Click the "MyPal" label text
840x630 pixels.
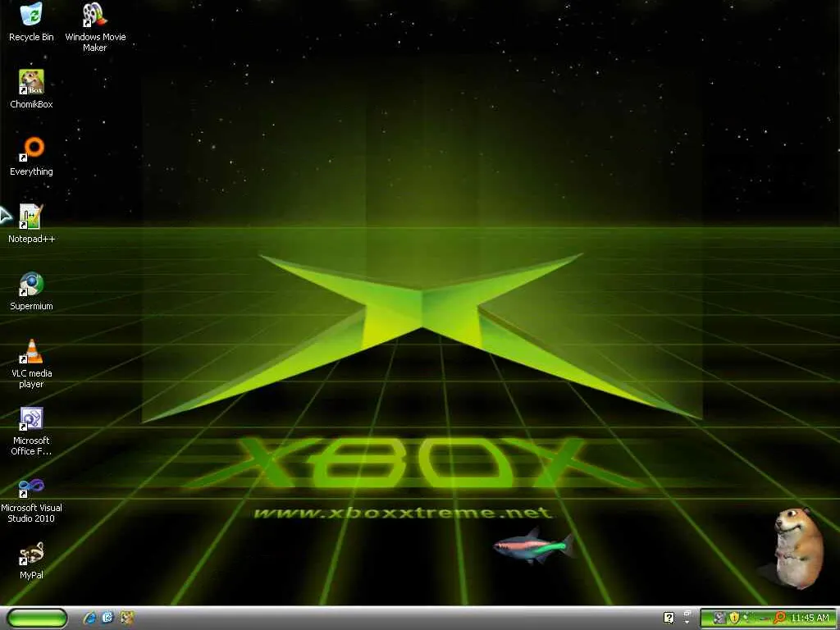tap(31, 575)
